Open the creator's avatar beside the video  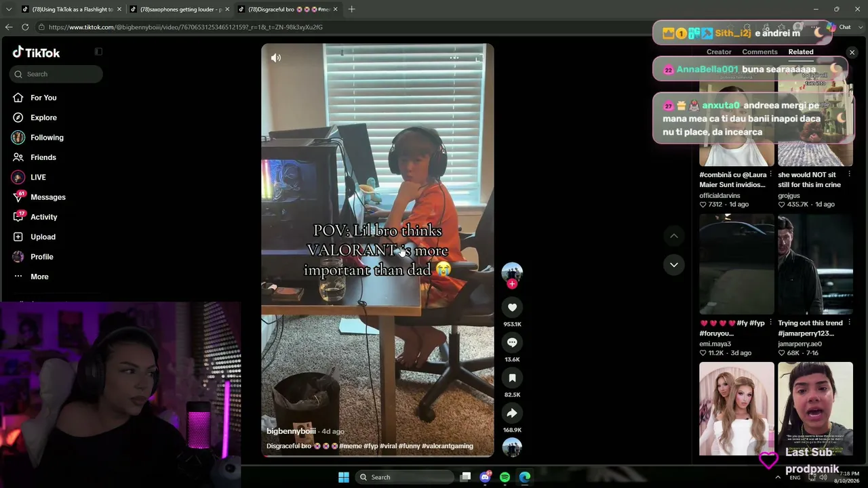[x=512, y=272]
